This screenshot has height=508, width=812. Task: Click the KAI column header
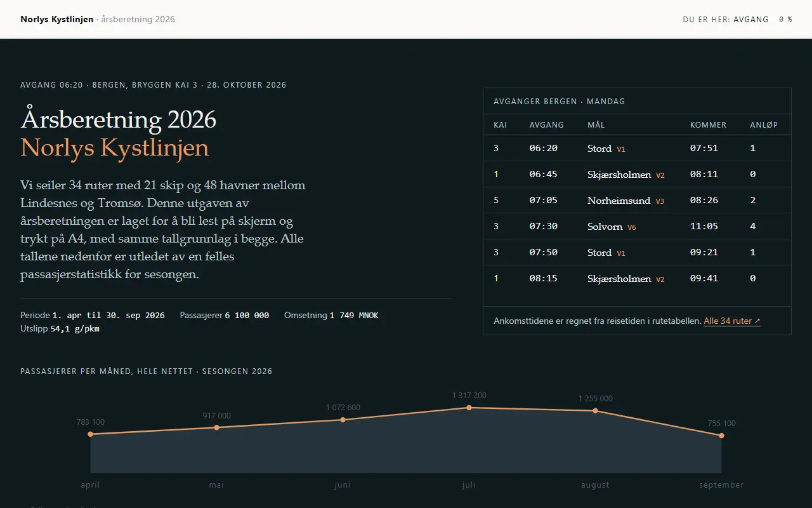pyautogui.click(x=501, y=124)
